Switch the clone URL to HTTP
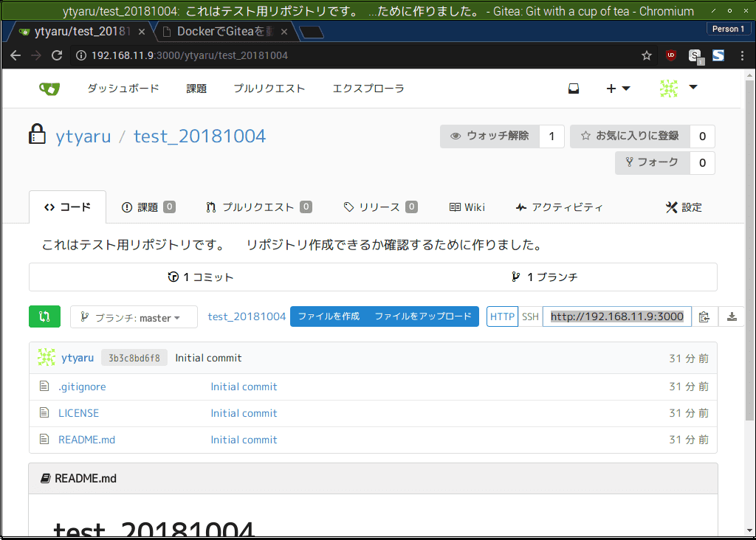This screenshot has height=540, width=756. tap(502, 316)
